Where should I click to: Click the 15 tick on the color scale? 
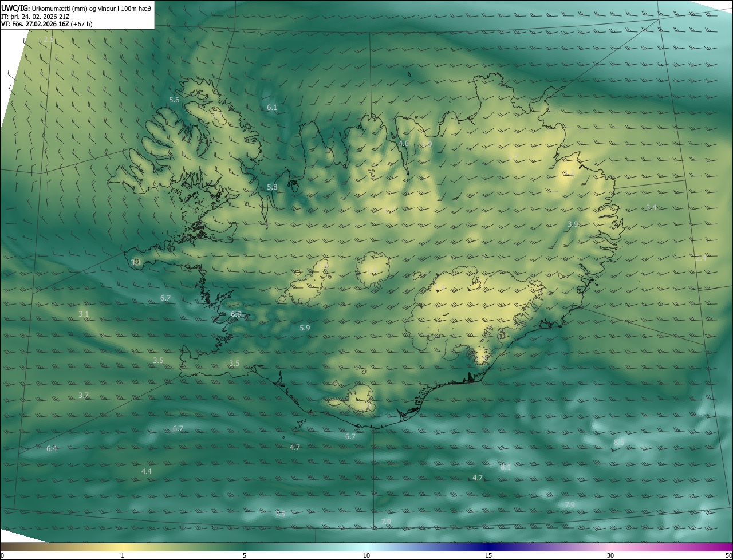coord(488,555)
